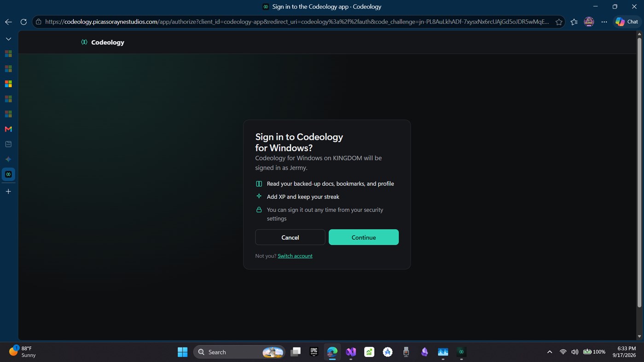Cancel the Codeology sign-in
This screenshot has height=362, width=644.
pos(290,237)
